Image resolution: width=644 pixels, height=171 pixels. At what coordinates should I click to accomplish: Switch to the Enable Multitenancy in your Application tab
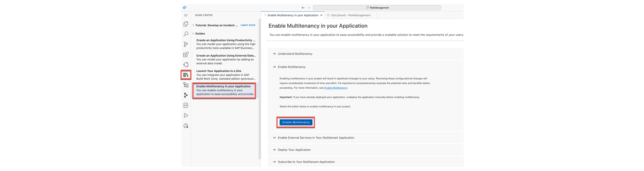click(x=293, y=15)
